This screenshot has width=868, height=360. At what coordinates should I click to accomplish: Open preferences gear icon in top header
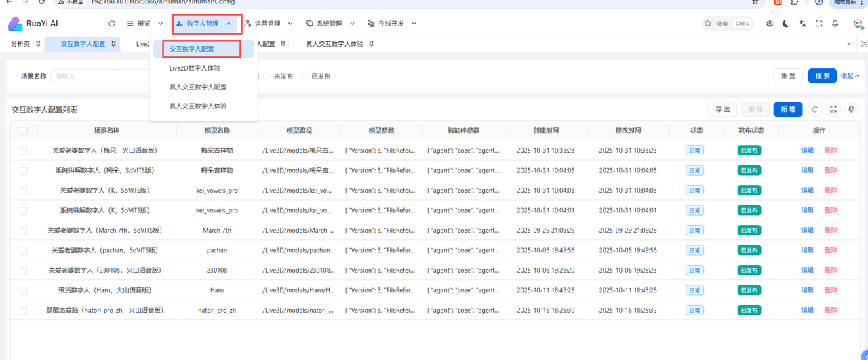click(x=770, y=24)
